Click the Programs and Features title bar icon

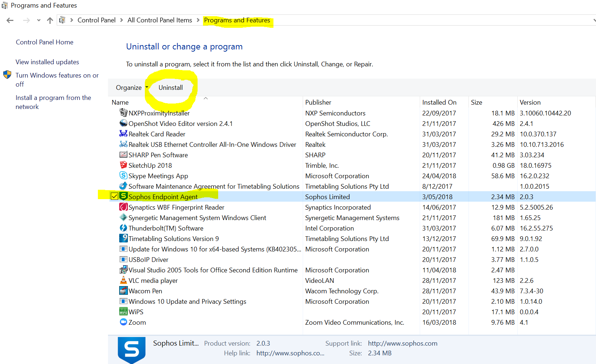pyautogui.click(x=5, y=5)
